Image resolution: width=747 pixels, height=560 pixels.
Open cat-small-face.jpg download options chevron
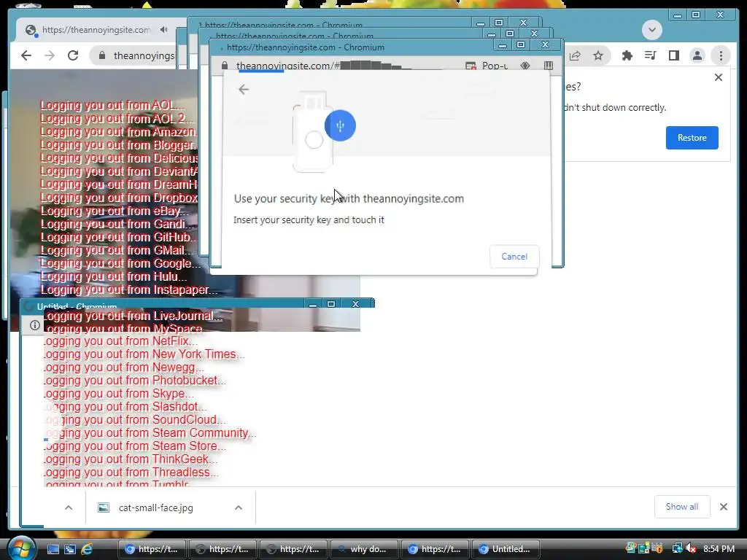[x=239, y=507]
